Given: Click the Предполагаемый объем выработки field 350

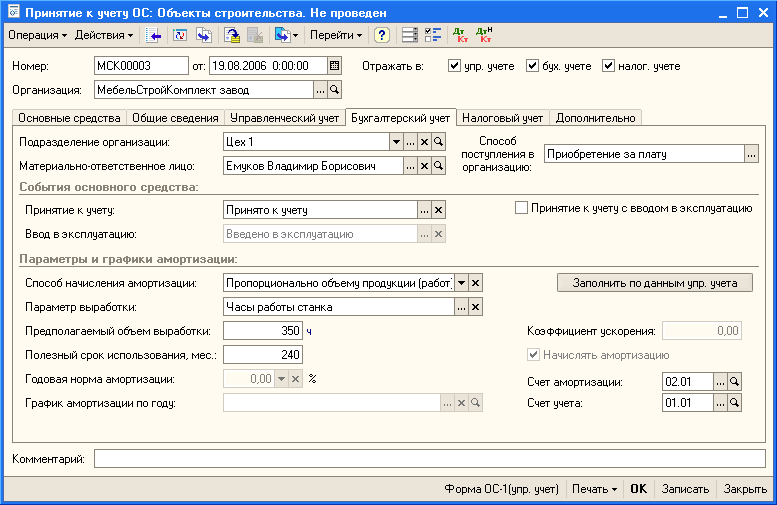Looking at the screenshot, I should [263, 331].
